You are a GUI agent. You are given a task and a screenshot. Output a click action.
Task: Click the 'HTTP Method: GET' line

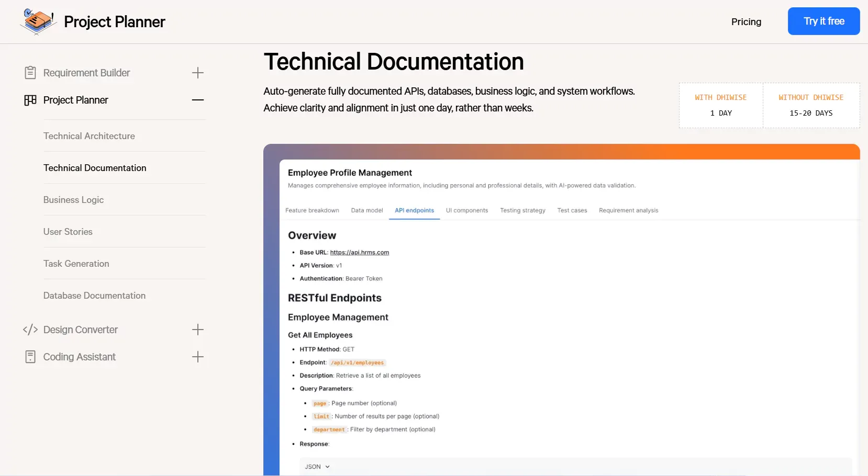pyautogui.click(x=327, y=349)
